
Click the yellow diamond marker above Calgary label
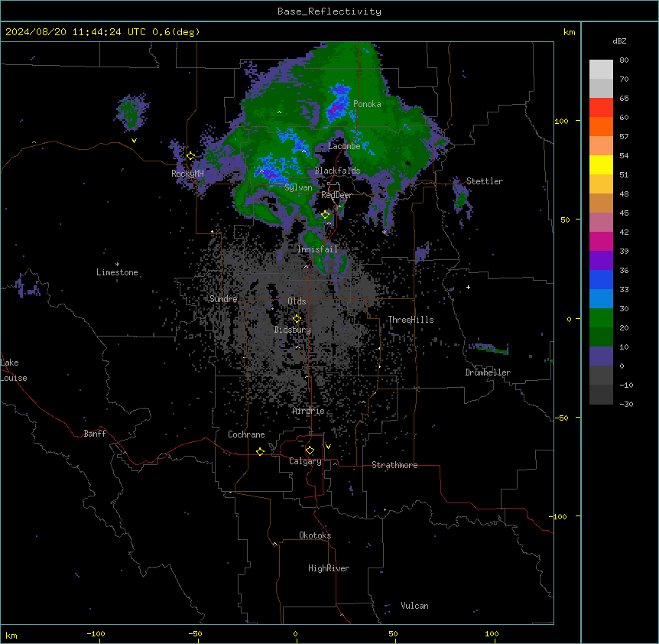[310, 450]
